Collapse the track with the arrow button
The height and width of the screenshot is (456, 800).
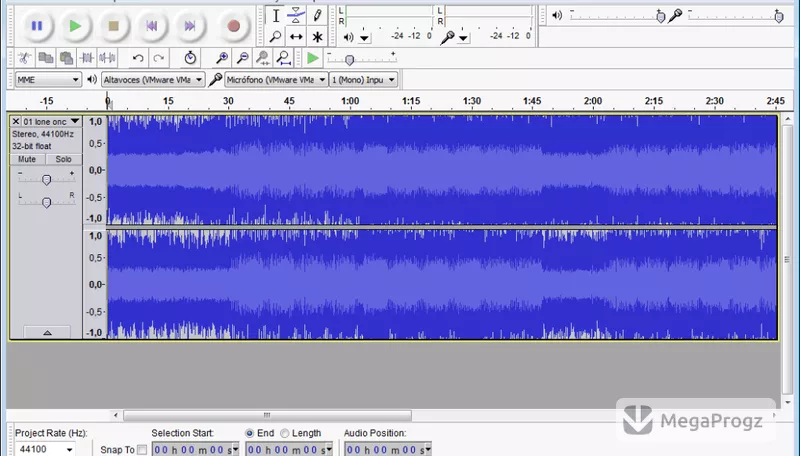(47, 333)
